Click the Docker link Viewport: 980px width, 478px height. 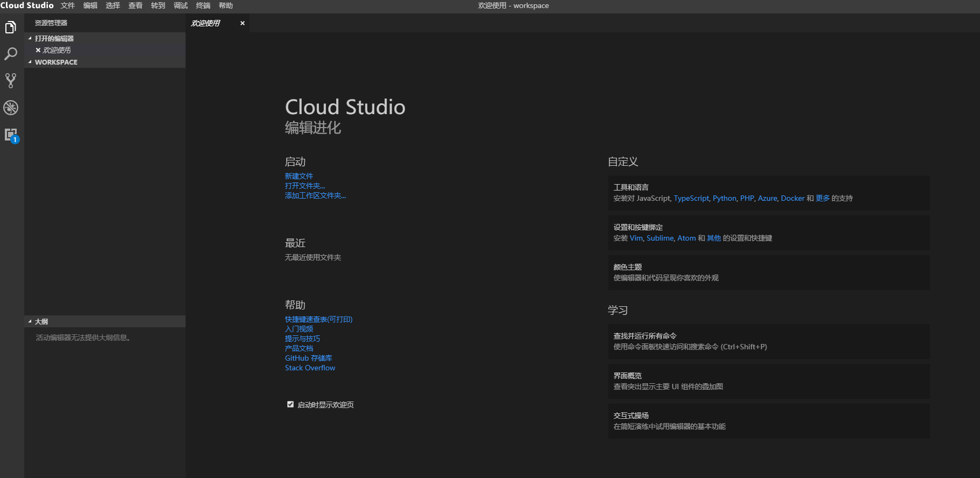(793, 198)
